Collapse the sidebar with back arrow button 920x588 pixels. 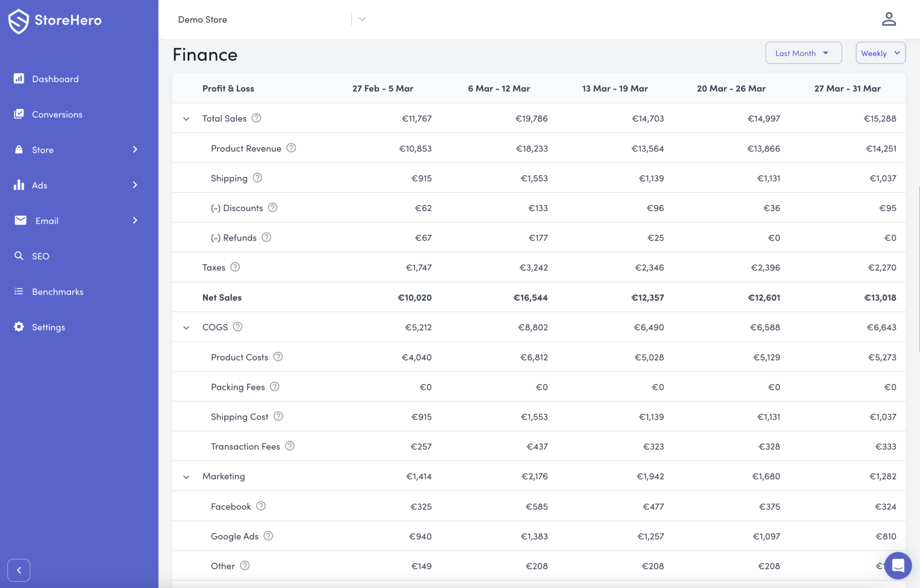[x=19, y=570]
